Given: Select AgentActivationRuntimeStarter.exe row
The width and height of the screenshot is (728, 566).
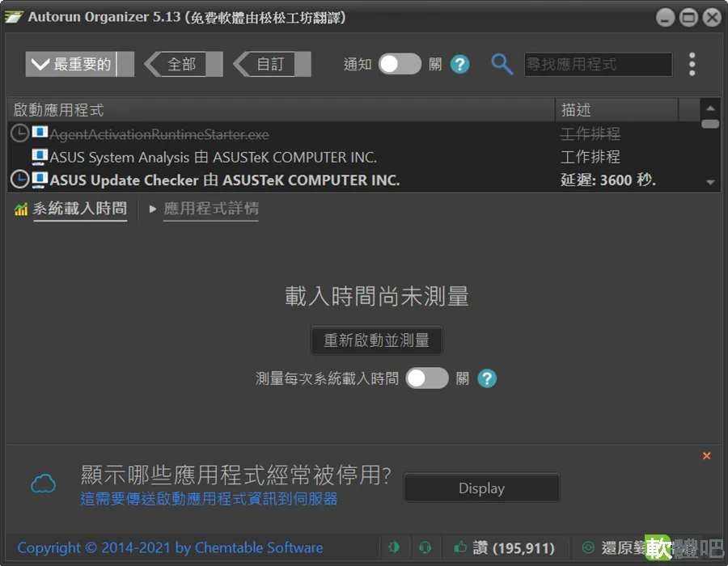Looking at the screenshot, I should (353, 134).
